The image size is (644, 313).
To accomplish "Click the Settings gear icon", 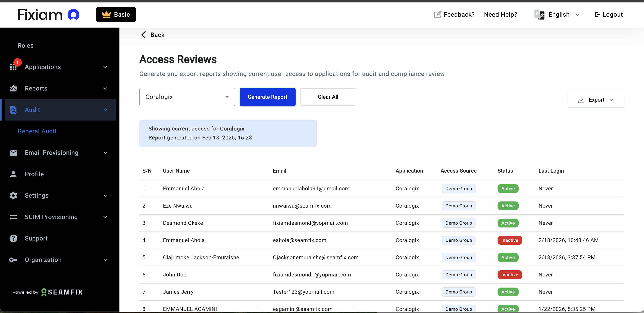I will coord(13,196).
